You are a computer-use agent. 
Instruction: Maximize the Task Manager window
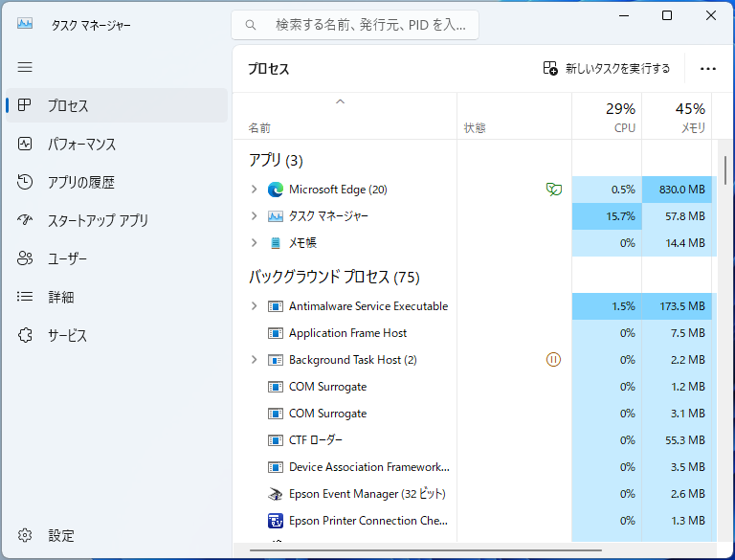[666, 15]
